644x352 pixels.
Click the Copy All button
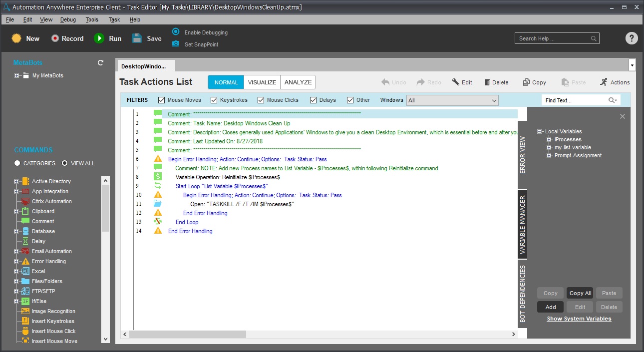(580, 293)
